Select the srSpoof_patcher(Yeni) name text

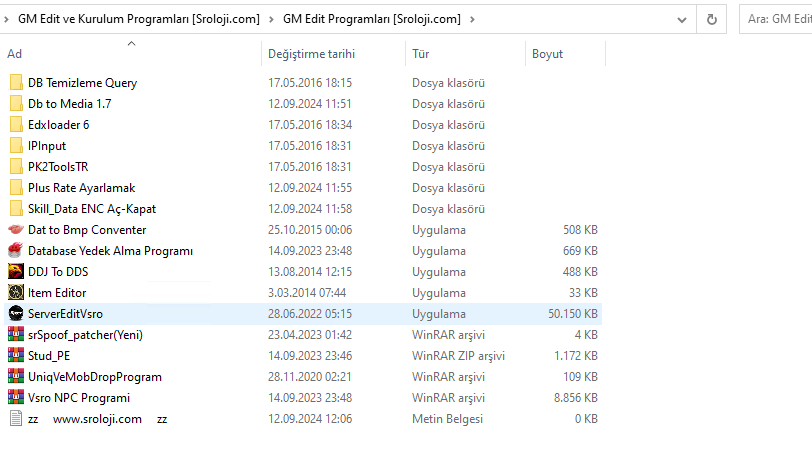[85, 335]
